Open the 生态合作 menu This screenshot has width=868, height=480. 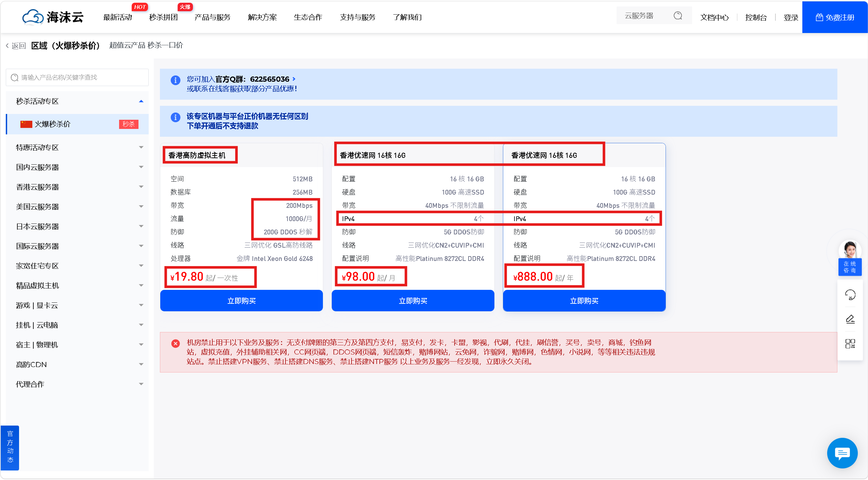[308, 17]
